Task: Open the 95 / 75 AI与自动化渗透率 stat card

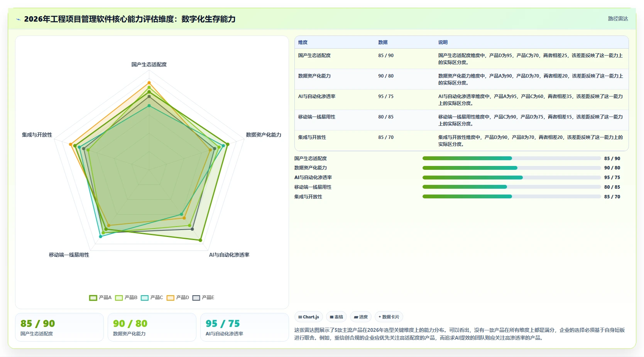Action: coord(245,327)
